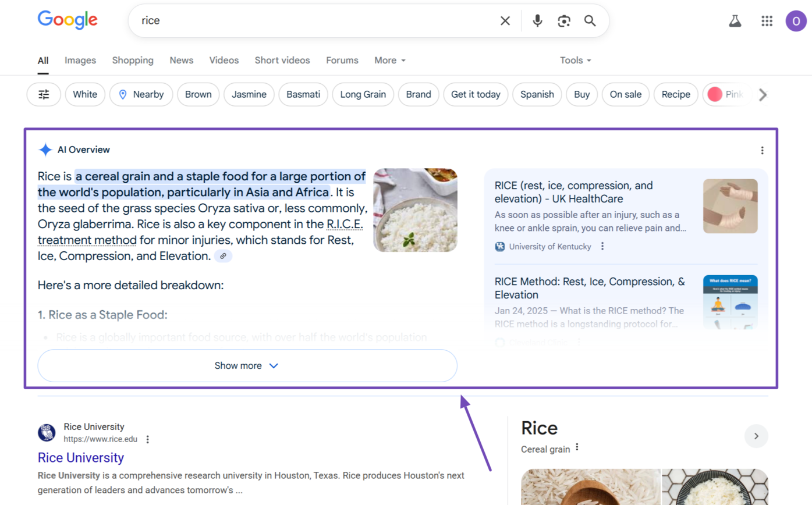The image size is (812, 505).
Task: Open options beside Cereal grain label
Action: (577, 447)
